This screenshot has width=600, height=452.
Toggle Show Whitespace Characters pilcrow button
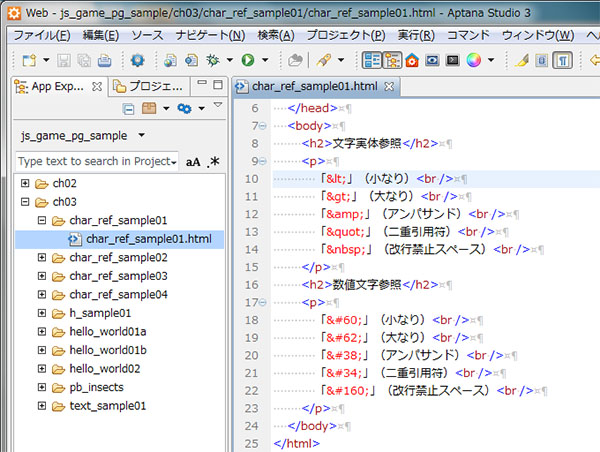click(562, 60)
